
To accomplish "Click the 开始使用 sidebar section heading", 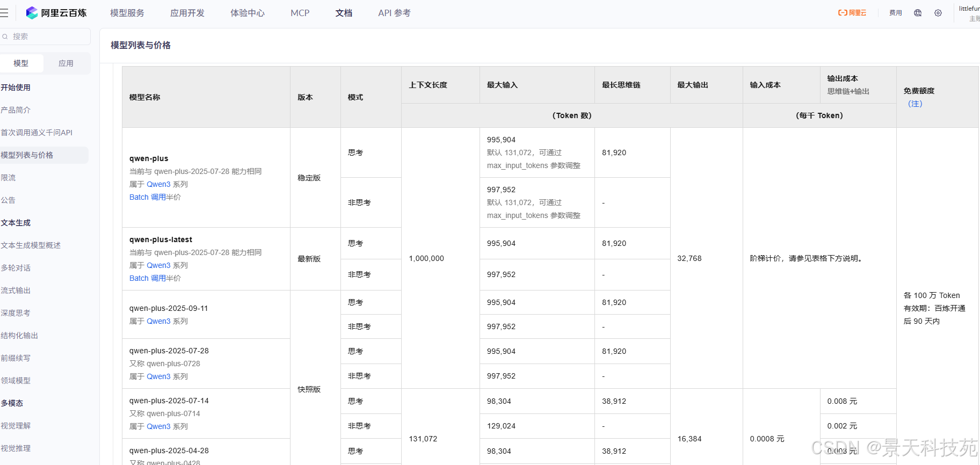I will 16,88.
